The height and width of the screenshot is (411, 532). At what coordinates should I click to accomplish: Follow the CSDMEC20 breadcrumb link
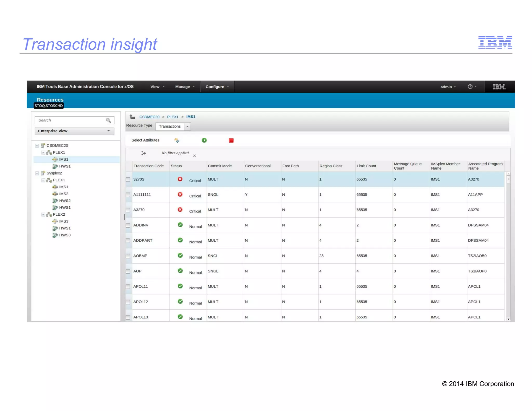click(149, 117)
